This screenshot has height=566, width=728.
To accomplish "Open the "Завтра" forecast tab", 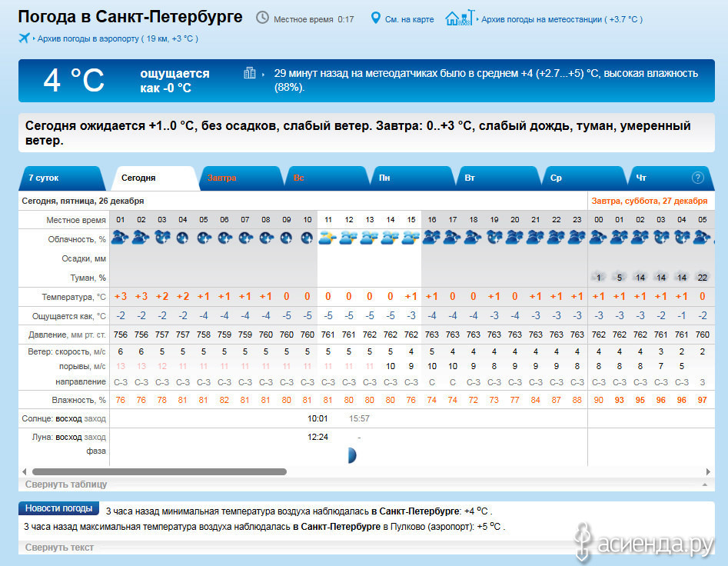I will pos(222,178).
